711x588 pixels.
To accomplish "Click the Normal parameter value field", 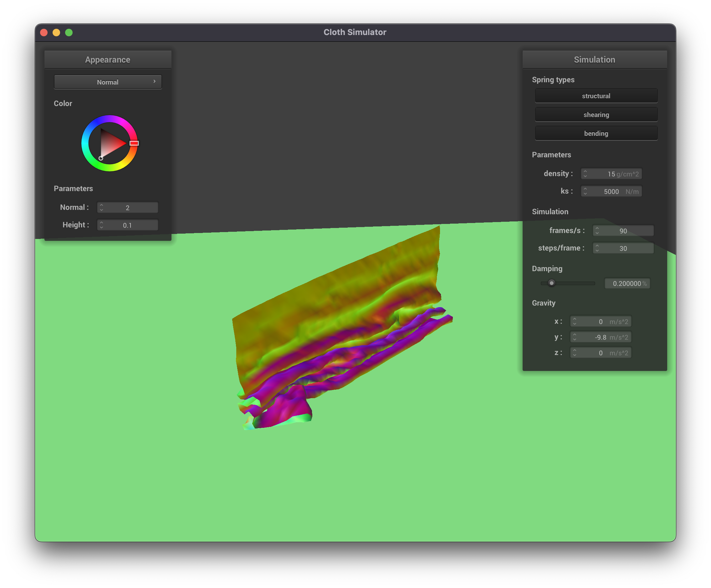I will 128,207.
